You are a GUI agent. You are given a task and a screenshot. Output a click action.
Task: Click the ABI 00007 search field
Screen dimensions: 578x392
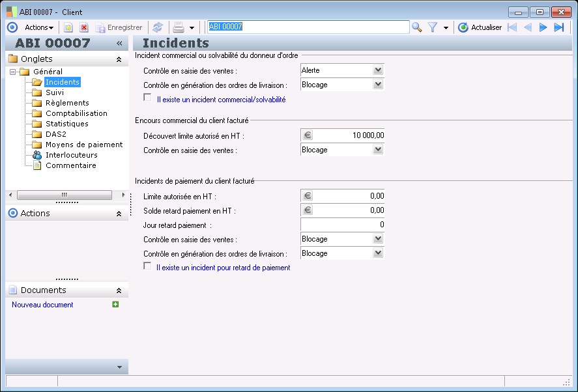point(308,27)
